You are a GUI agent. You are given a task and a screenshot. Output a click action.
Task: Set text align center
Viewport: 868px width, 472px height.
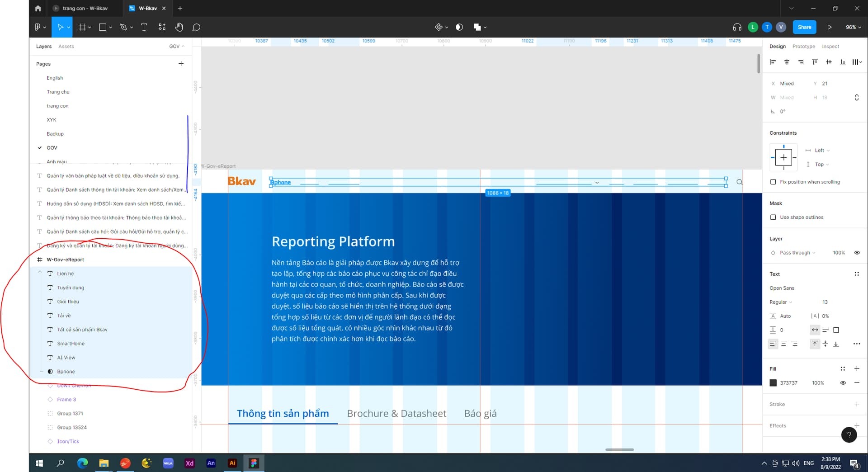783,344
